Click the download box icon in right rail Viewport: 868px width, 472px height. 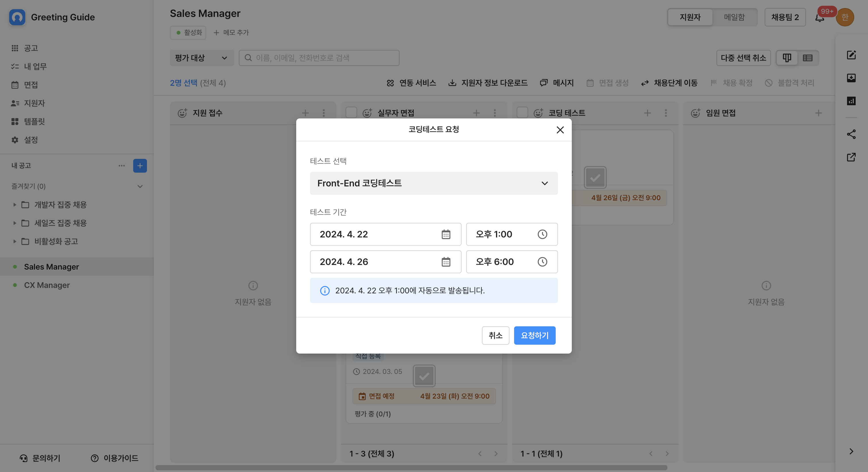point(851,78)
